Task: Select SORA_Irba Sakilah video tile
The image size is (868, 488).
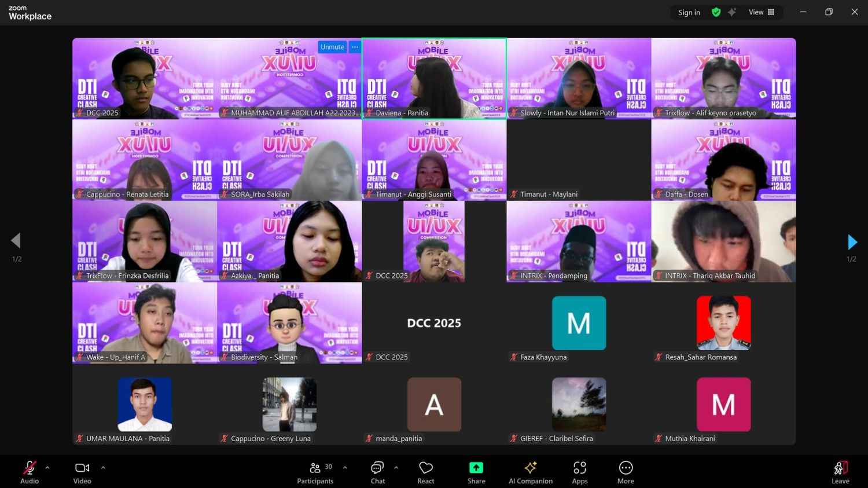Action: pyautogui.click(x=289, y=160)
